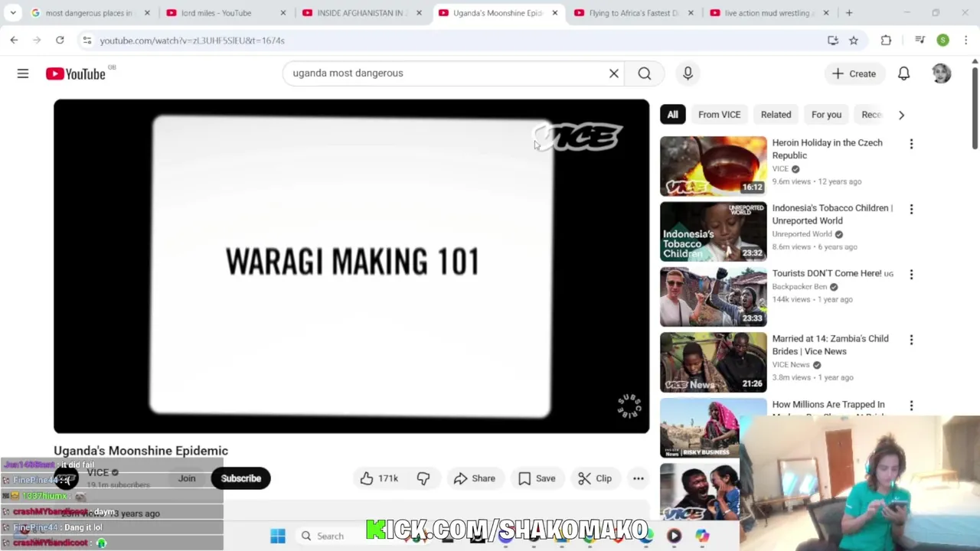Screen dimensions: 980x551
Task: Click the Subscribe watermark in video corner
Action: click(x=629, y=406)
